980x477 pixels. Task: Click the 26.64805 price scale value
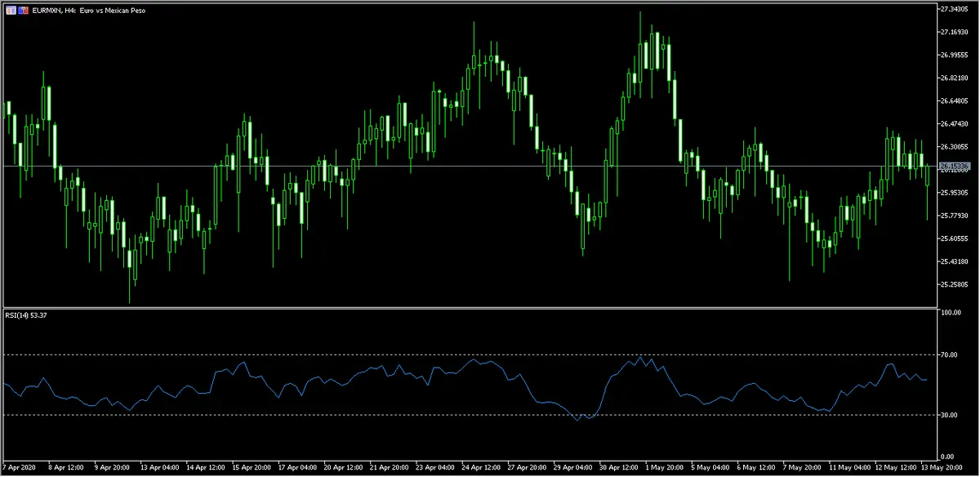point(954,100)
